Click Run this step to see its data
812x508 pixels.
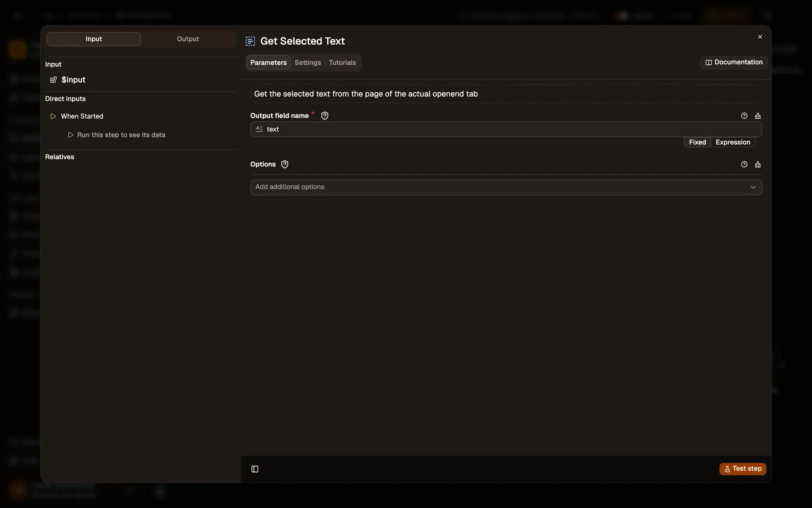121,135
